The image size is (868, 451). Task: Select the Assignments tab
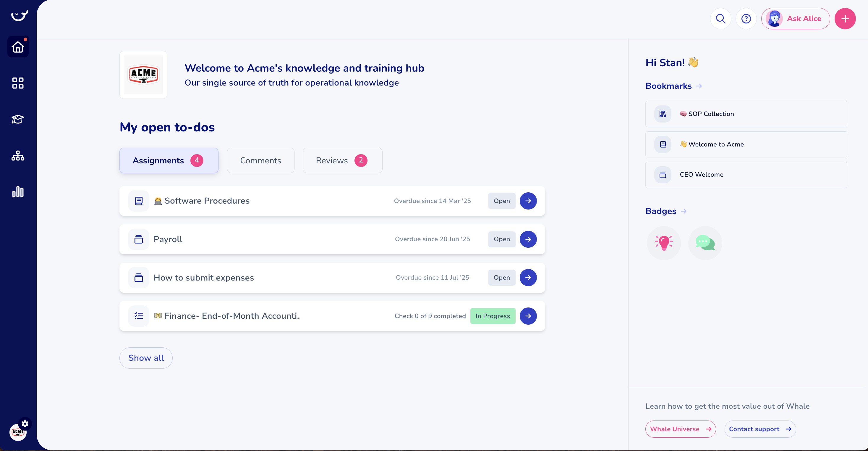pyautogui.click(x=169, y=161)
